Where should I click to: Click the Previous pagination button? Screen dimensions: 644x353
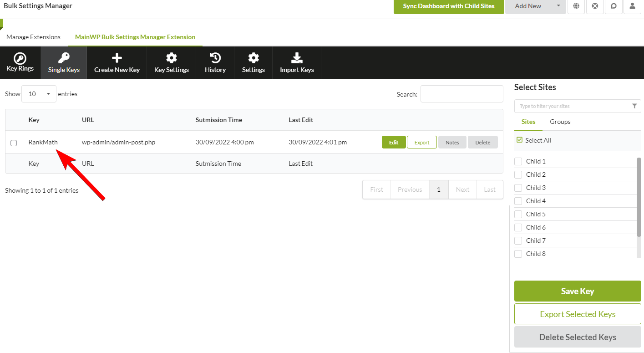410,189
